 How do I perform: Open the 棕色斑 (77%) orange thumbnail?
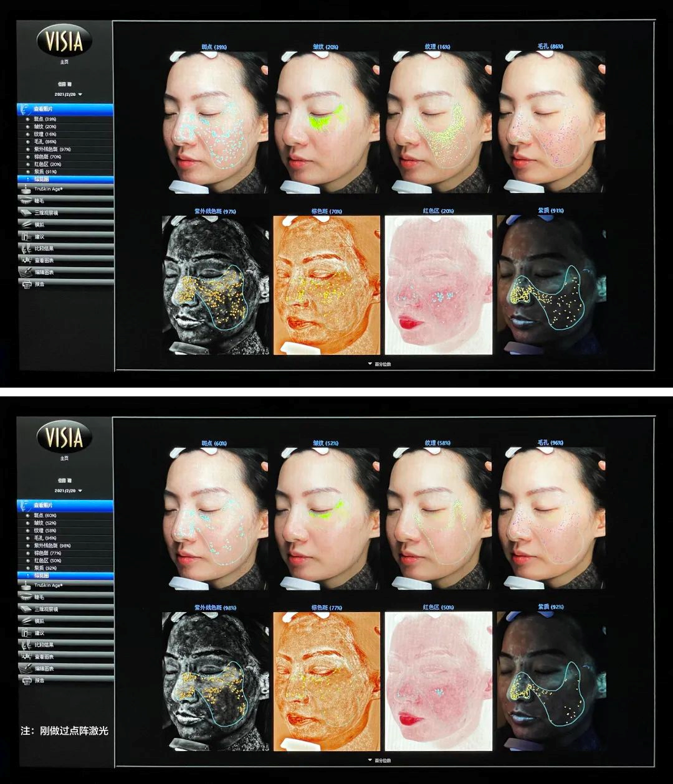tap(327, 681)
